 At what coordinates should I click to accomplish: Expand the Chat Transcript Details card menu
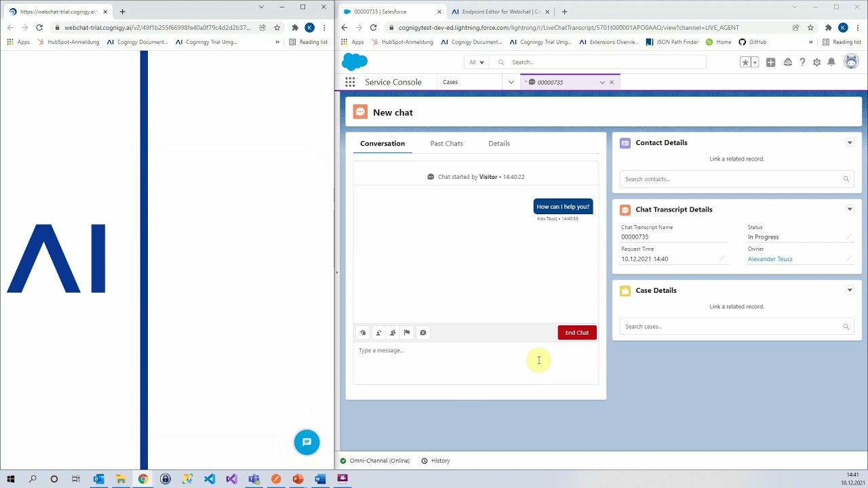pos(850,209)
